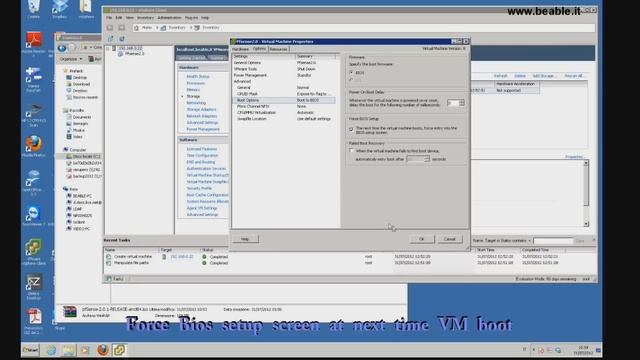Image resolution: width=640 pixels, height=360 pixels.
Task: Switch to the Hardware tab in VM Properties
Action: (x=240, y=49)
